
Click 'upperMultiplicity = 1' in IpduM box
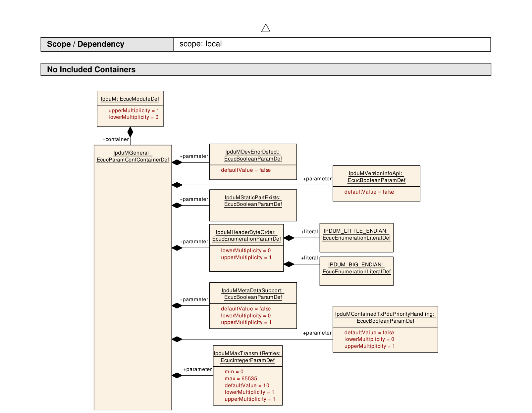pos(133,111)
